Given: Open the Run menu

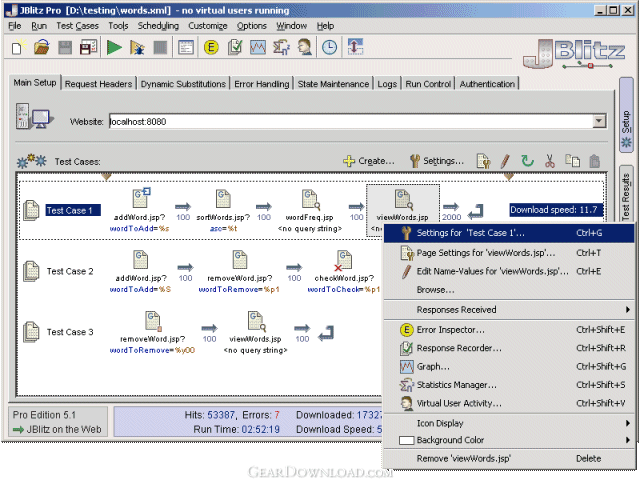Looking at the screenshot, I should 39,26.
